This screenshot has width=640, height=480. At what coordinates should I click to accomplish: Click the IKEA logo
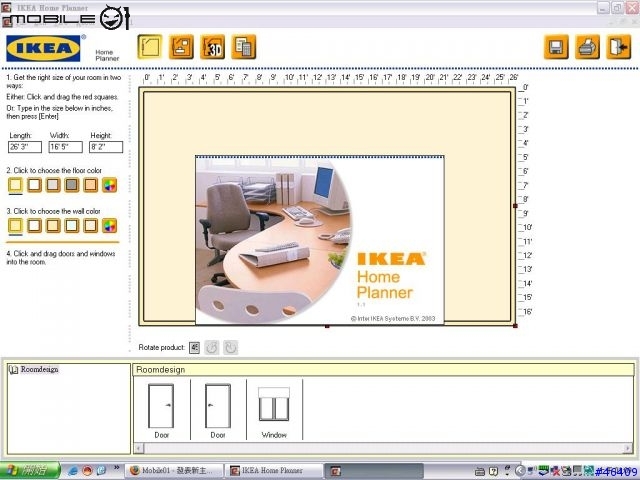[x=43, y=48]
